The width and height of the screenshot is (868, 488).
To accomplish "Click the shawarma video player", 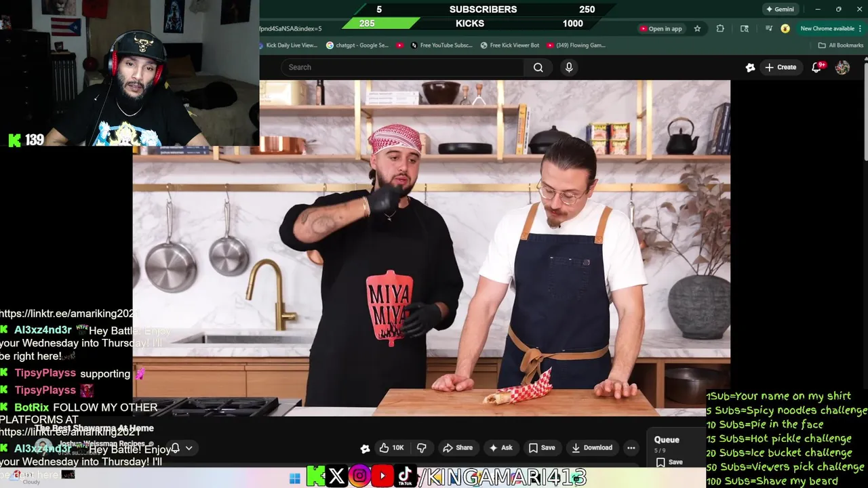I will point(431,248).
